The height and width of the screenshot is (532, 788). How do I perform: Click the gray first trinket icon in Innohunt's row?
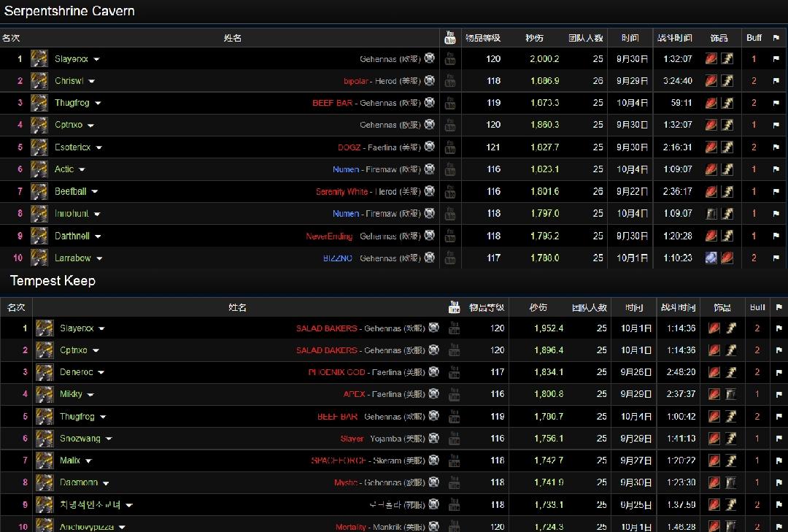click(711, 214)
